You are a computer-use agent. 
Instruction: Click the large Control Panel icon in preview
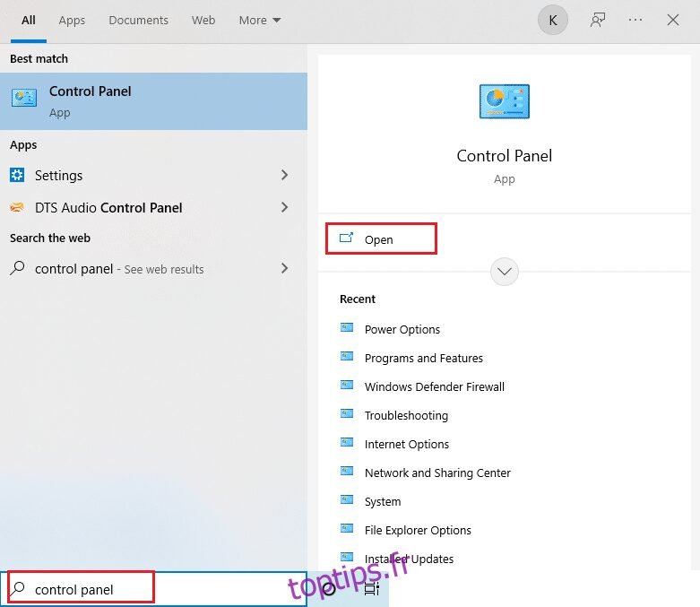tap(504, 101)
